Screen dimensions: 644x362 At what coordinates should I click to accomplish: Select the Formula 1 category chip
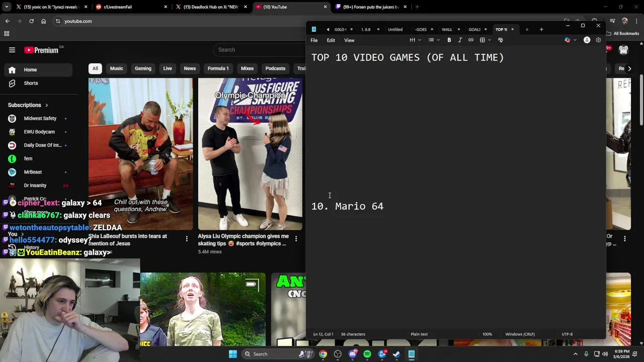(x=218, y=68)
